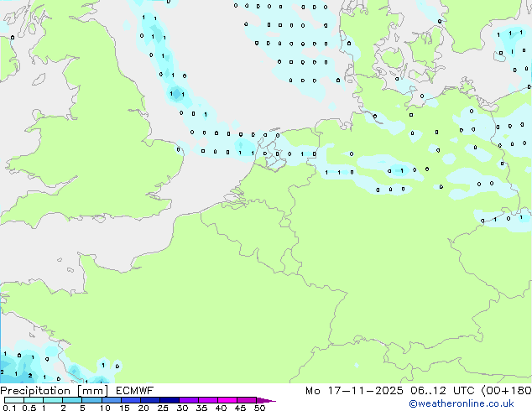The height and width of the screenshot is (411, 532).
Task: Click the '40' legend scale label
Action: (221, 408)
